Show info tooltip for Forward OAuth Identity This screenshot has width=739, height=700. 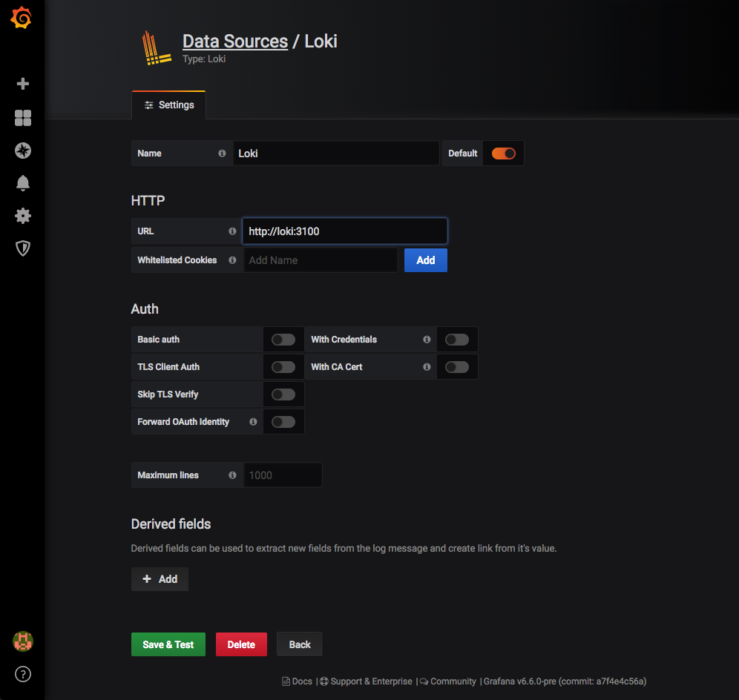point(253,422)
